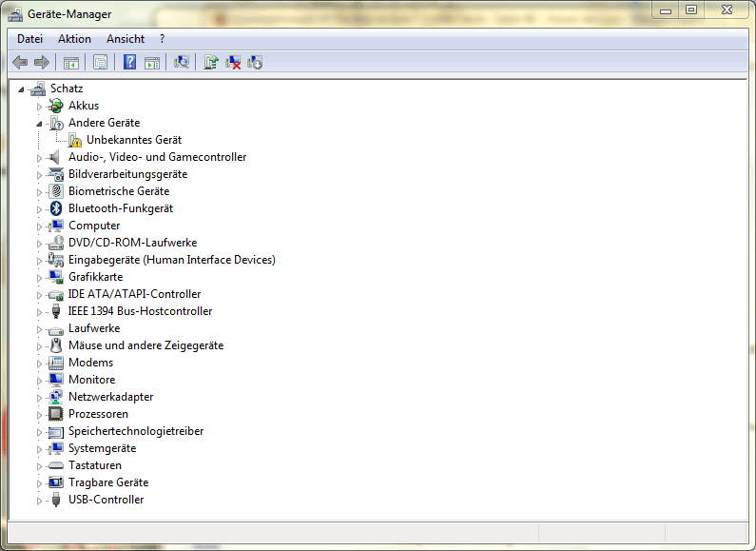This screenshot has width=756, height=551.
Task: Open the Ansicht menu
Action: point(126,39)
